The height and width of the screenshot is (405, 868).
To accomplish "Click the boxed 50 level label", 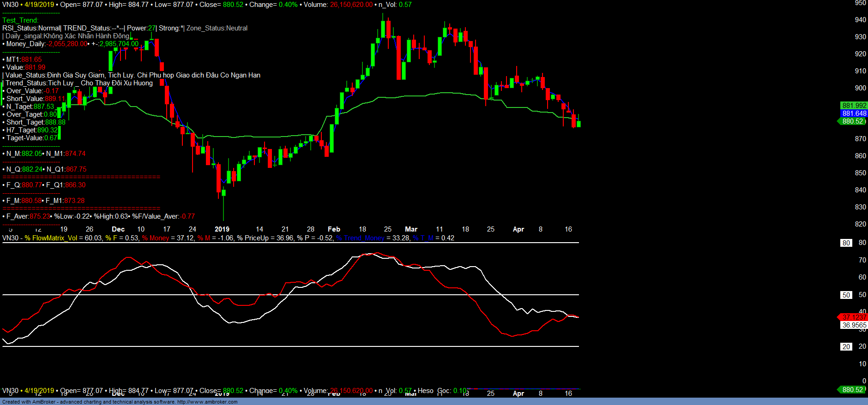I will 846,295.
